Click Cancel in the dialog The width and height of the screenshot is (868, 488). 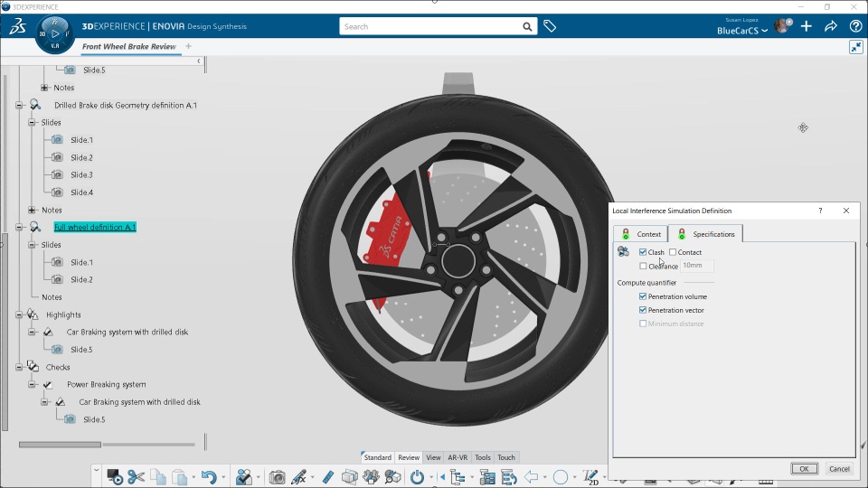839,468
